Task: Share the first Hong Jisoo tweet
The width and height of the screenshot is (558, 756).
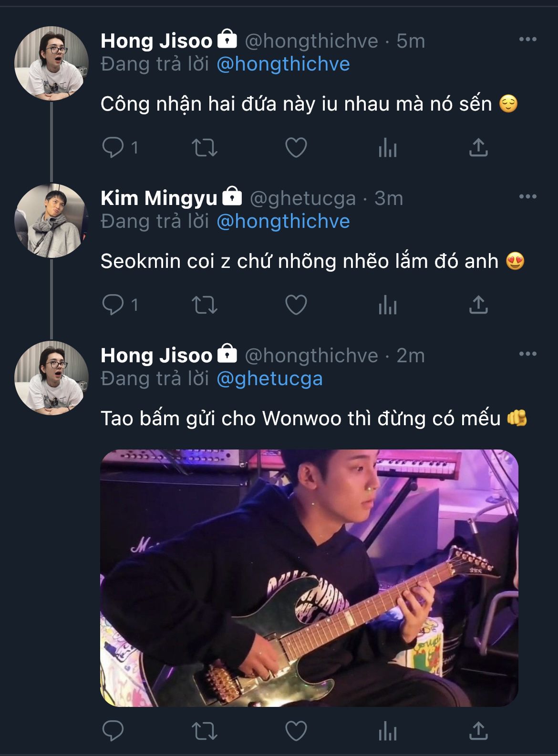Action: click(478, 147)
